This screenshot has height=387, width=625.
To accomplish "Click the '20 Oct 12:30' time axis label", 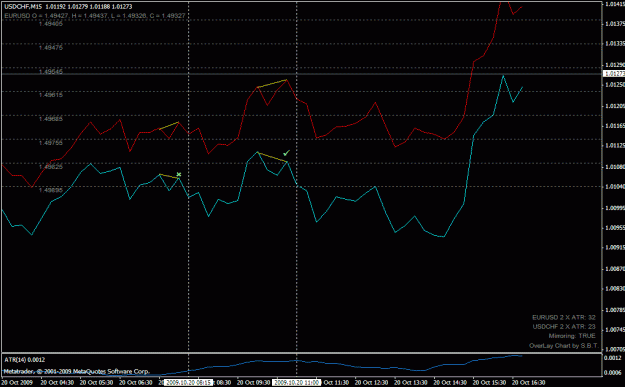I will pos(371,383).
